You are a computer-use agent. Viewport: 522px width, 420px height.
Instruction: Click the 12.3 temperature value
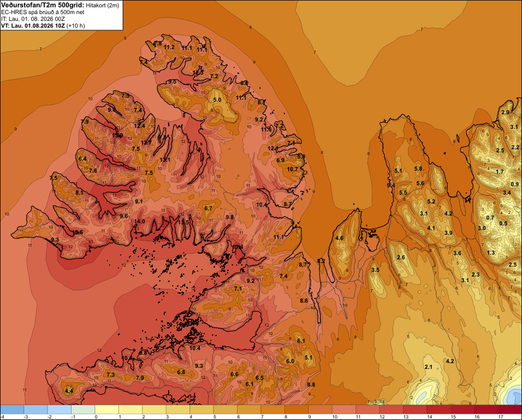coord(198,72)
